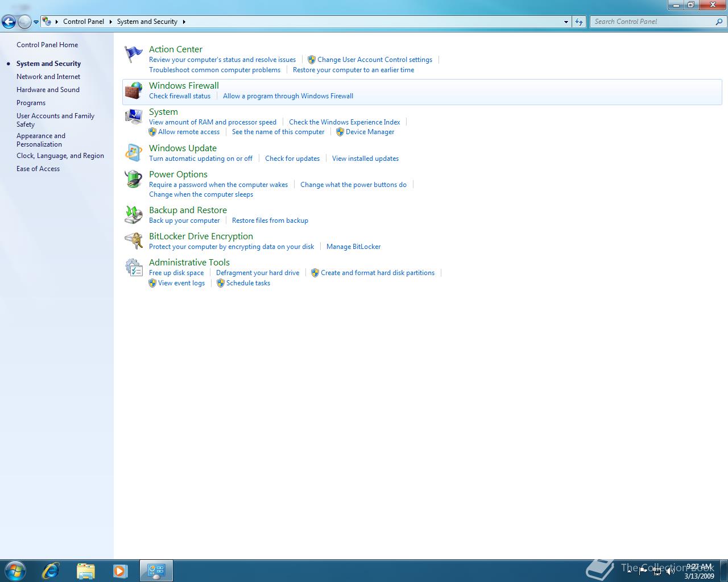This screenshot has width=728, height=582.
Task: Open Manage BitLocker link
Action: (x=353, y=247)
